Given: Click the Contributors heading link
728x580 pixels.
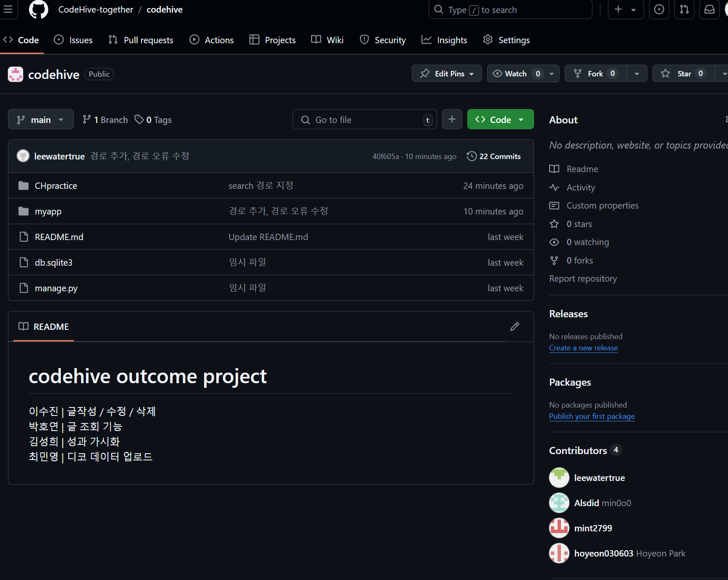Looking at the screenshot, I should click(x=578, y=450).
